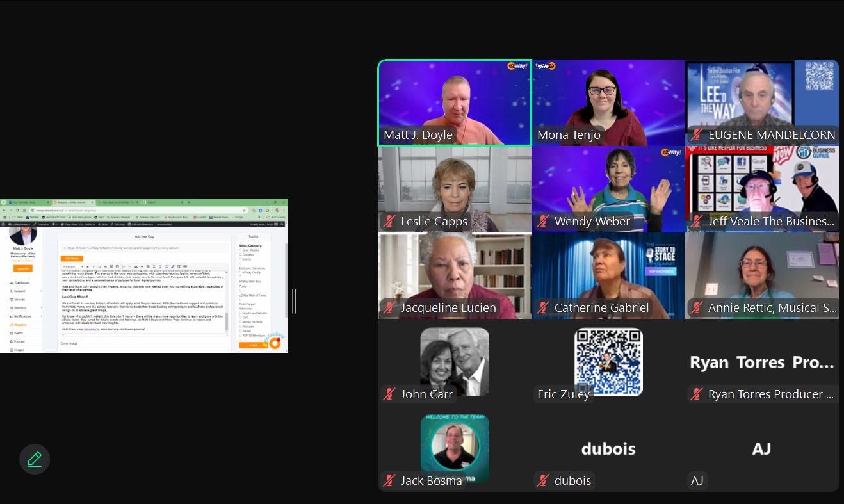Click the muted mic icon beside Leslie Capps
The image size is (844, 504).
coord(389,222)
